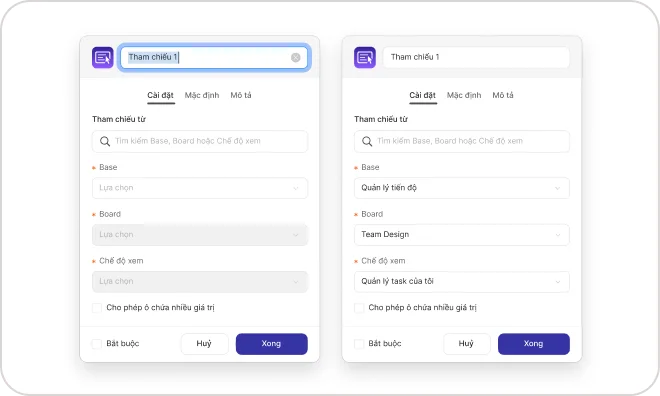Click the 'Tham chiếu 1' name field on right
The width and height of the screenshot is (660, 396).
pos(476,57)
